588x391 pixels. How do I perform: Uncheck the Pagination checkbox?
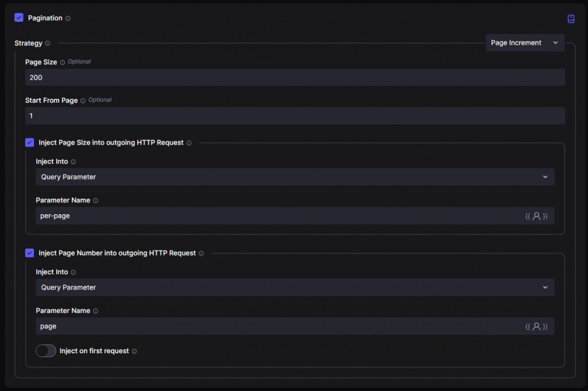19,18
